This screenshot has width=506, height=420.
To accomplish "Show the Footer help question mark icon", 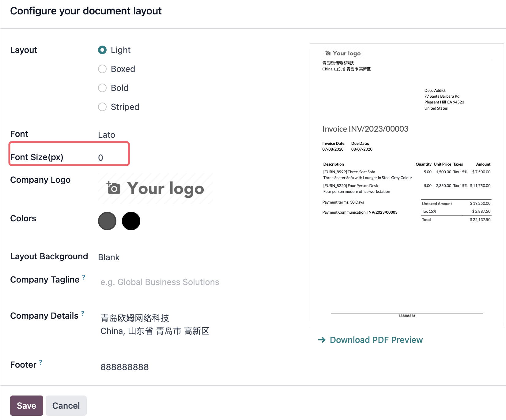I will (x=40, y=362).
